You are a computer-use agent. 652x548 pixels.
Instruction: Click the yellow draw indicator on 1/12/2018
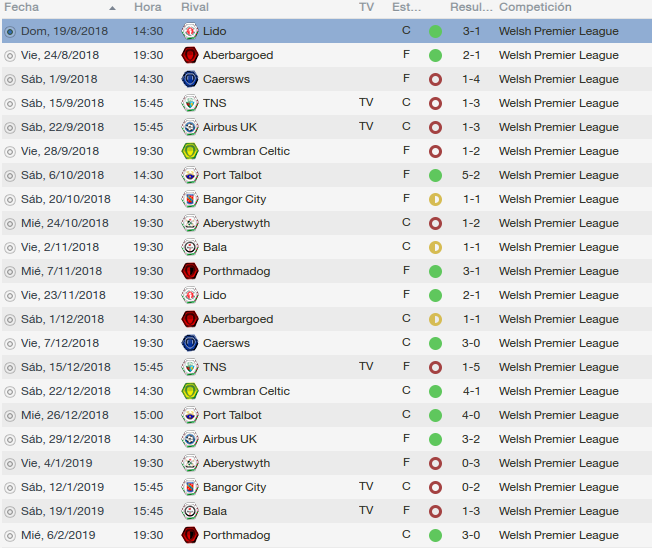coord(435,319)
